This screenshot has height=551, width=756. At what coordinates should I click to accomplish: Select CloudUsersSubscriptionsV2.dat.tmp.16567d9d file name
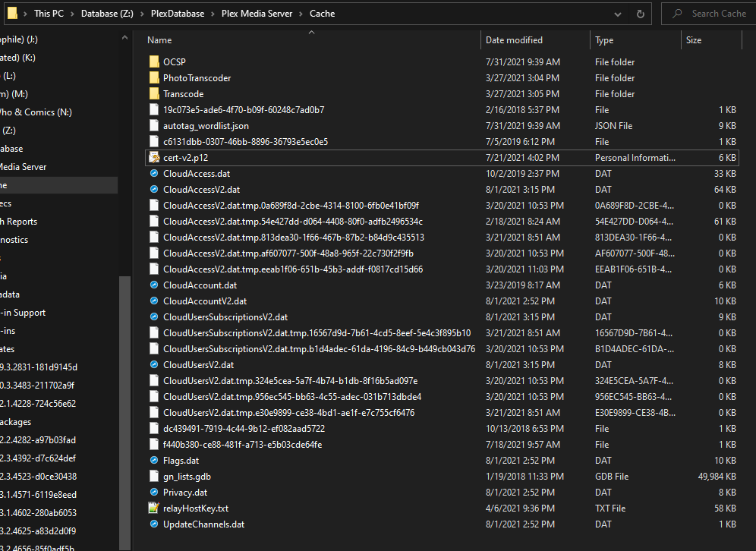[x=317, y=332]
